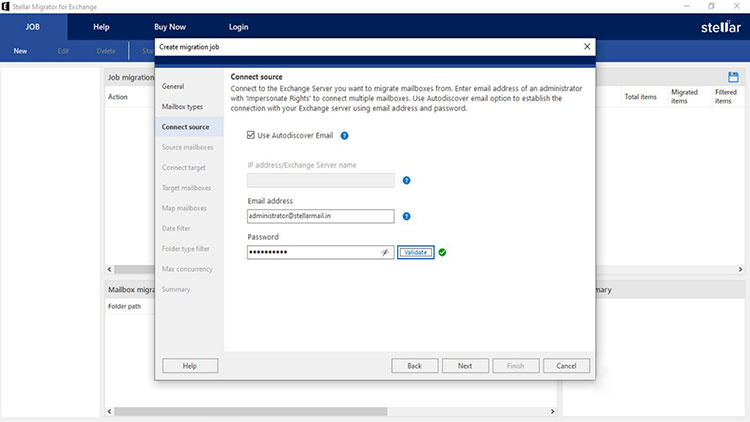This screenshot has height=422, width=750.
Task: Click the Next button
Action: pos(465,366)
